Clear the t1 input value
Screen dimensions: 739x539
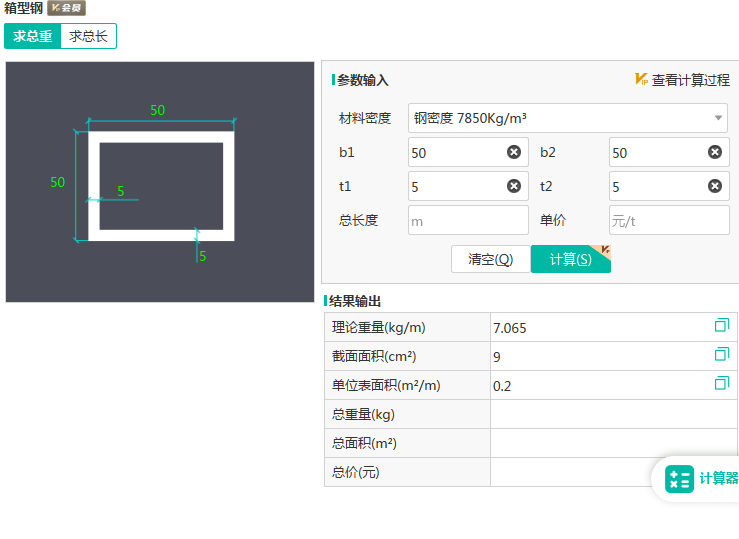point(514,186)
